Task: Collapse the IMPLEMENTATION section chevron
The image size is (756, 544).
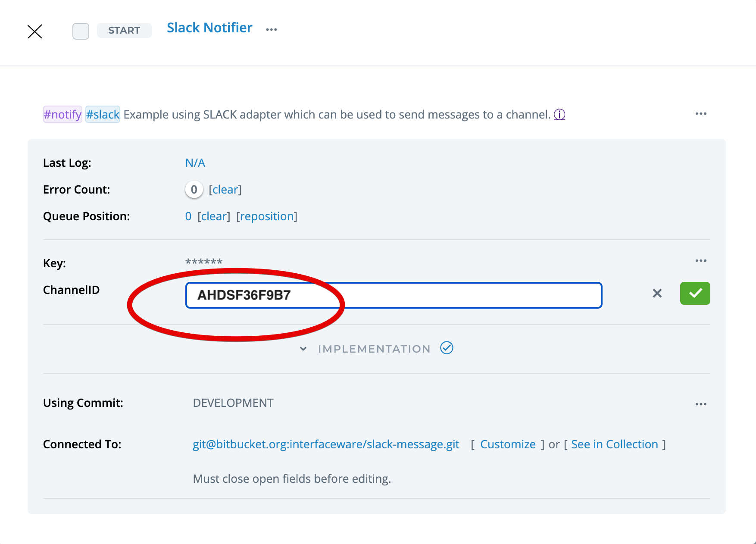Action: point(303,349)
